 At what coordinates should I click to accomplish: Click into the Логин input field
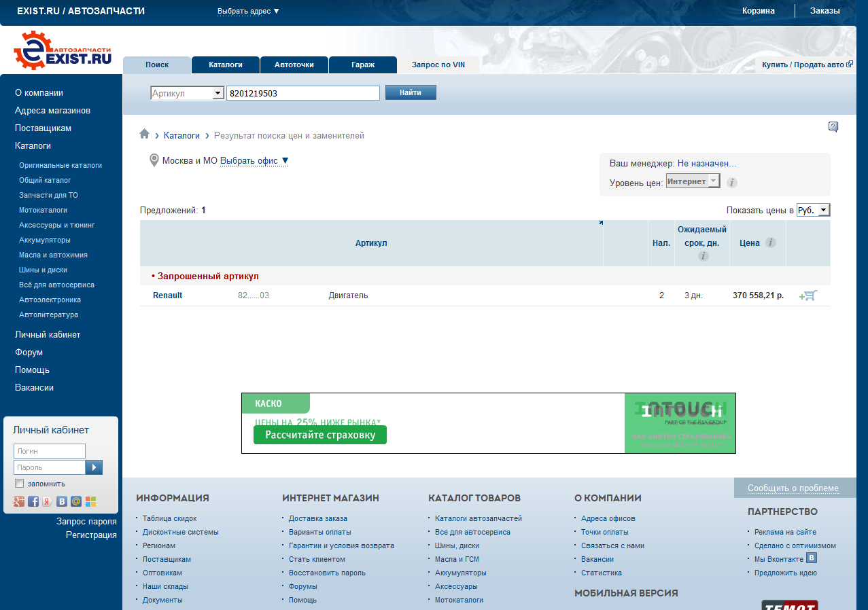pos(50,451)
